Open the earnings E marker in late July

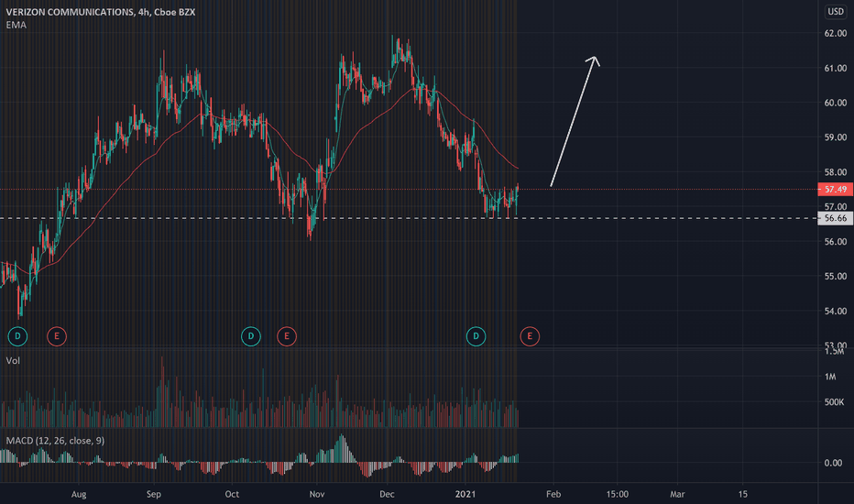click(x=57, y=336)
